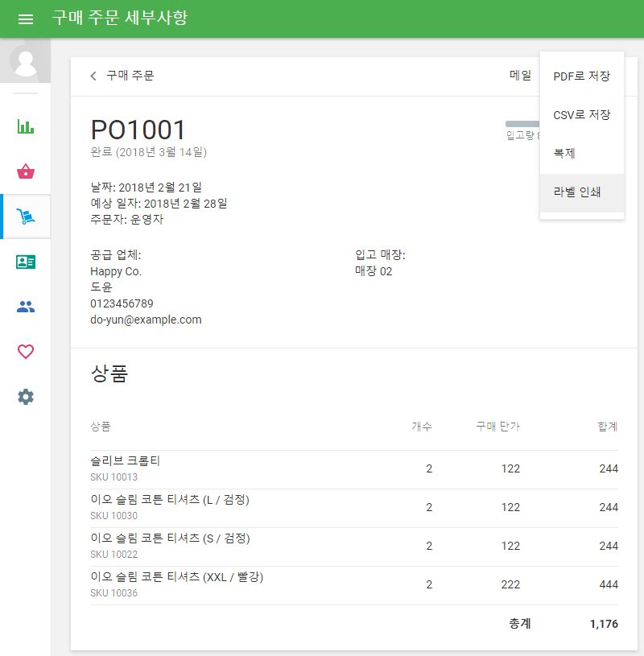Click the 입고량 progress bar

pyautogui.click(x=522, y=124)
